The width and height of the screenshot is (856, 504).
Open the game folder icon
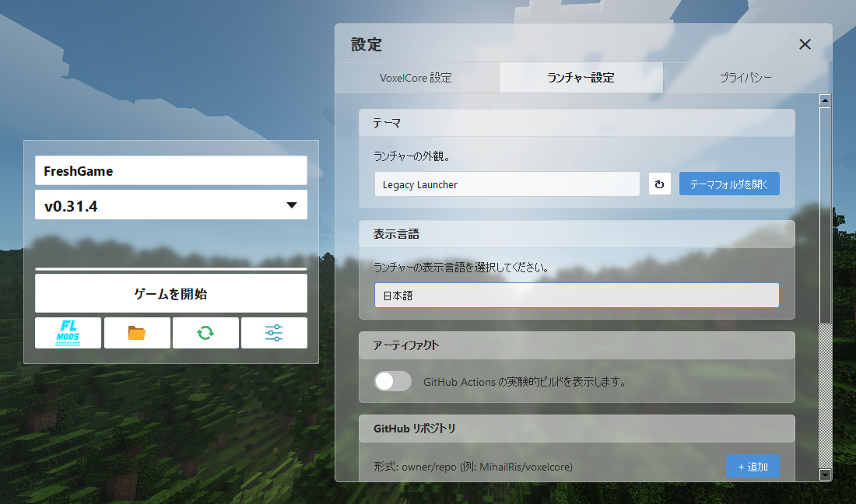pos(136,333)
